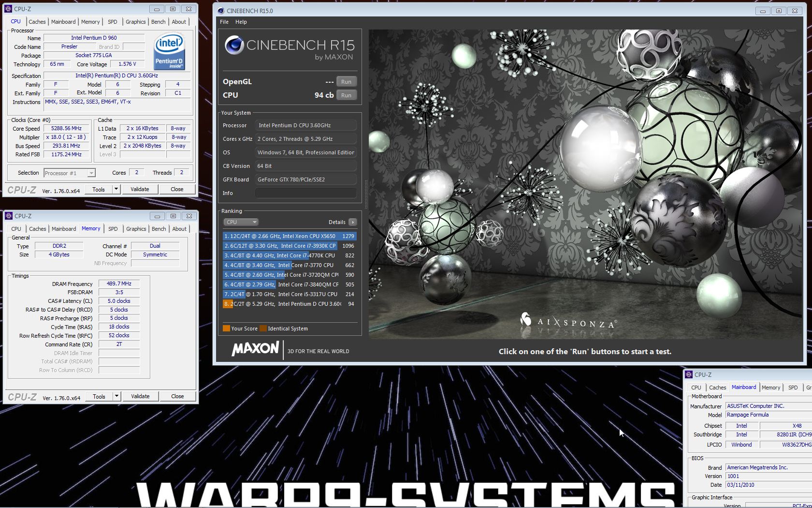Click Rampage Formula model value
The width and height of the screenshot is (812, 508).
pos(768,415)
